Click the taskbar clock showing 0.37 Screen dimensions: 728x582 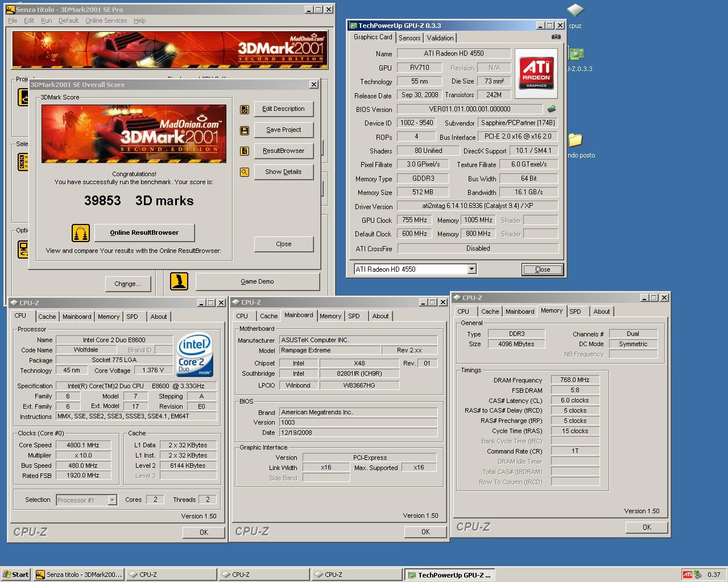(x=714, y=575)
